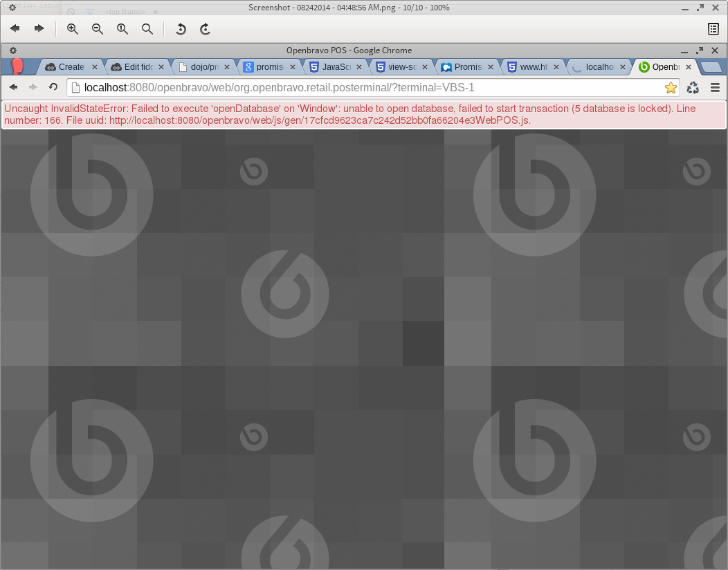Maximize the Chrome window
Image resolution: width=728 pixels, height=570 pixels.
pos(700,50)
